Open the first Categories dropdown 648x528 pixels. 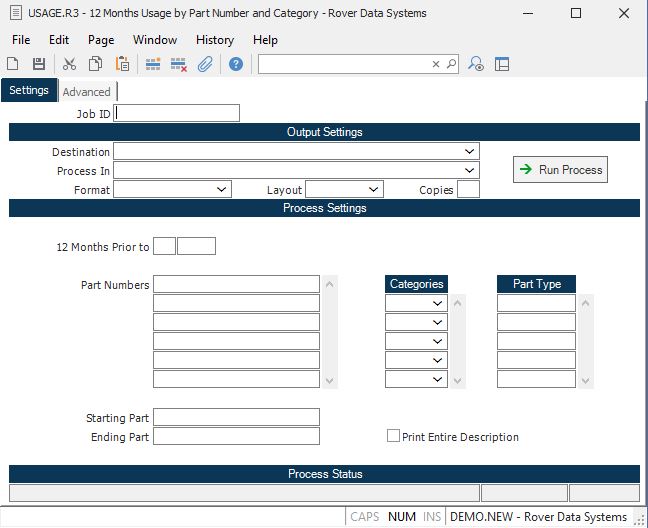tap(437, 303)
